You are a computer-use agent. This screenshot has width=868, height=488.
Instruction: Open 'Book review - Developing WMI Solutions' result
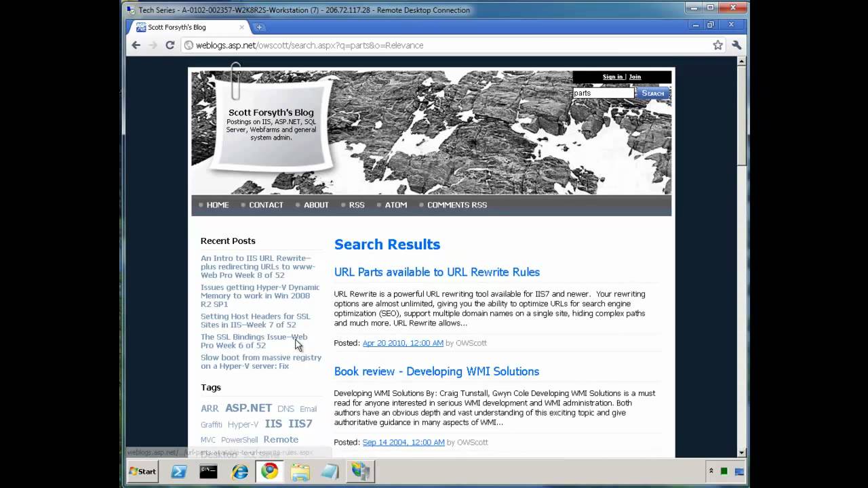(x=437, y=371)
